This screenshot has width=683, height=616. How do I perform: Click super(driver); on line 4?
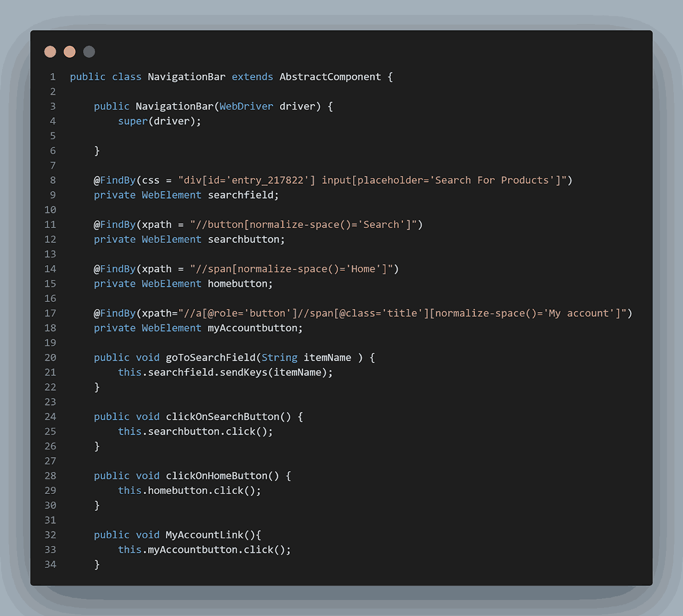click(160, 121)
